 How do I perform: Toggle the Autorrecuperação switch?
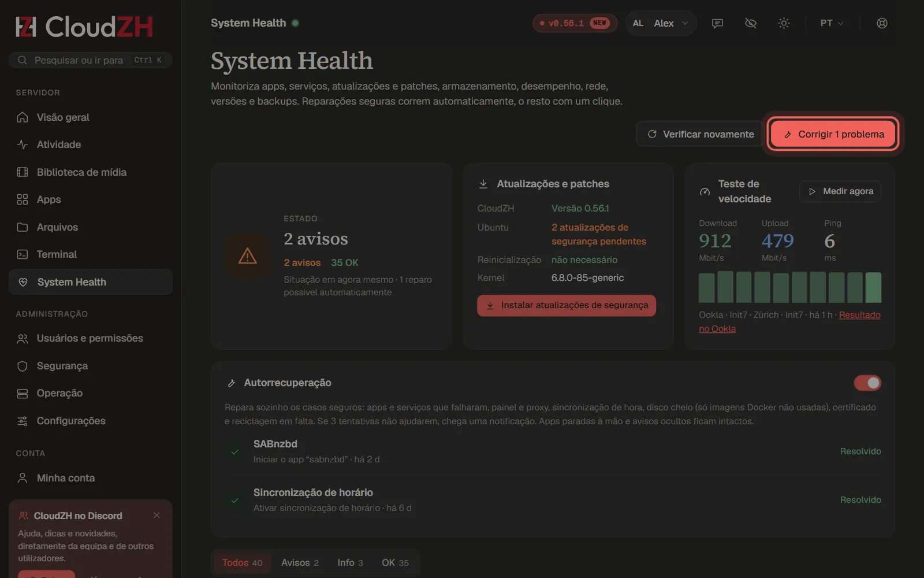(867, 383)
